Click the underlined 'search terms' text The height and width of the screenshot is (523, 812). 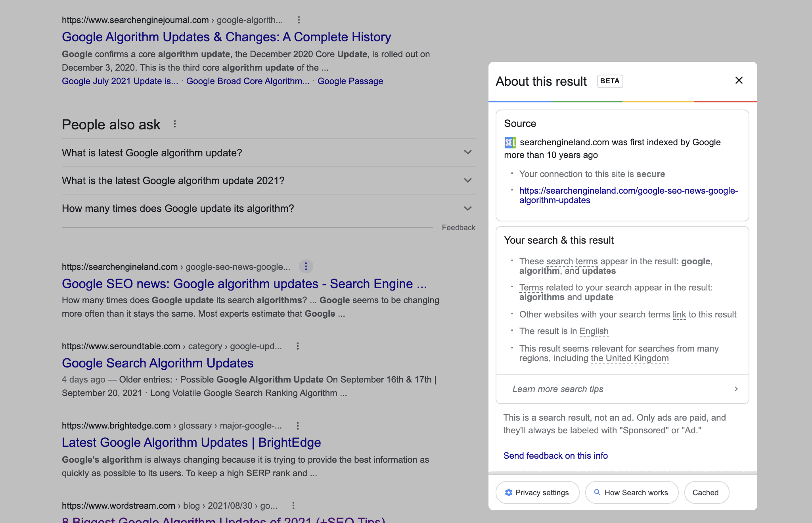572,261
